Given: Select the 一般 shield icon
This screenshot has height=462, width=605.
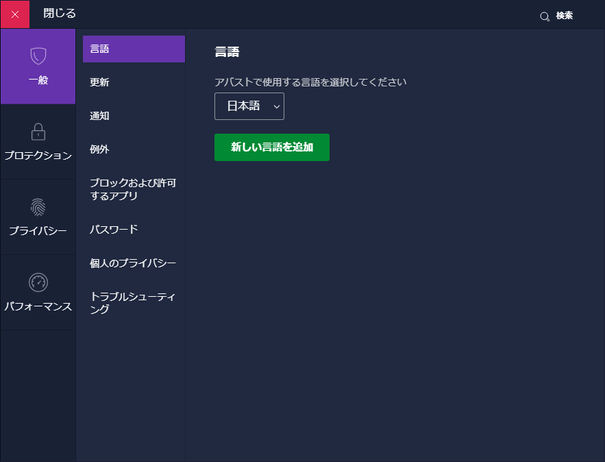Looking at the screenshot, I should (x=38, y=56).
